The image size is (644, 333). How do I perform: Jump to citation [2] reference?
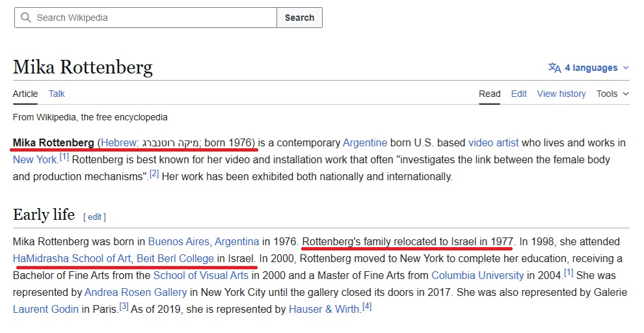(154, 173)
